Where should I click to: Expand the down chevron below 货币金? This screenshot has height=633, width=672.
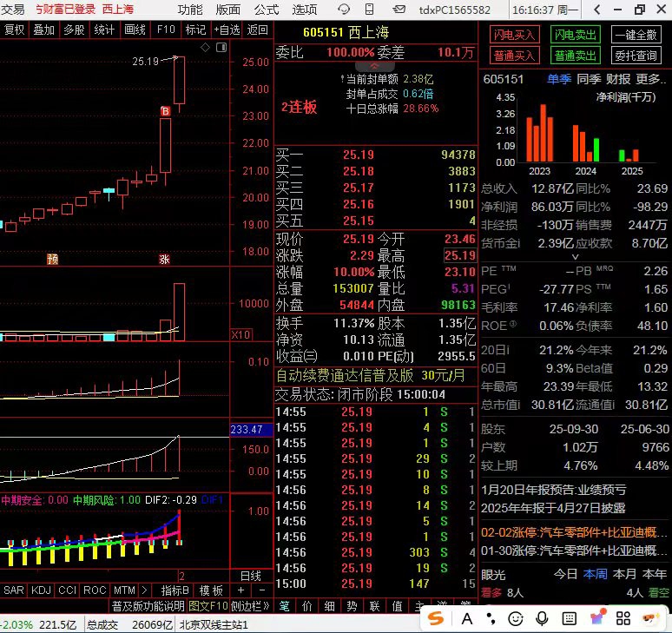575,256
